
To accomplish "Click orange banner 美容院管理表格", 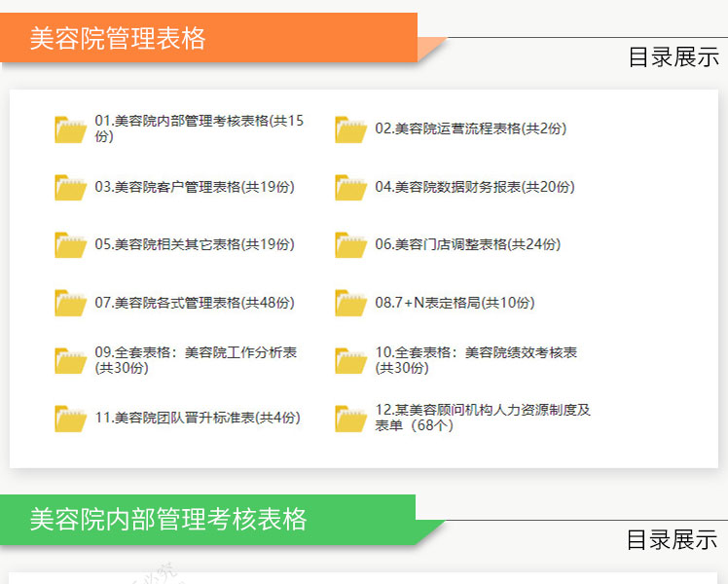I will (208, 38).
